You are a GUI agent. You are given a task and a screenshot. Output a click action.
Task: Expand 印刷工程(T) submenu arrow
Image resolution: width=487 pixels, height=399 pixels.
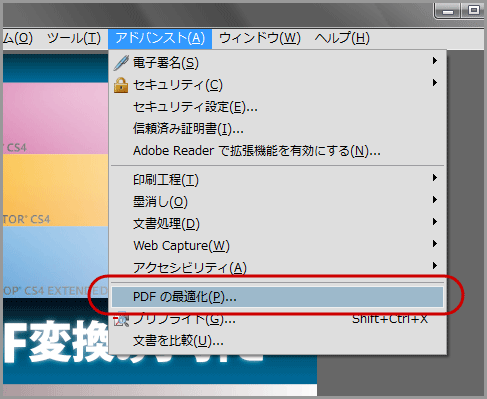pos(435,178)
